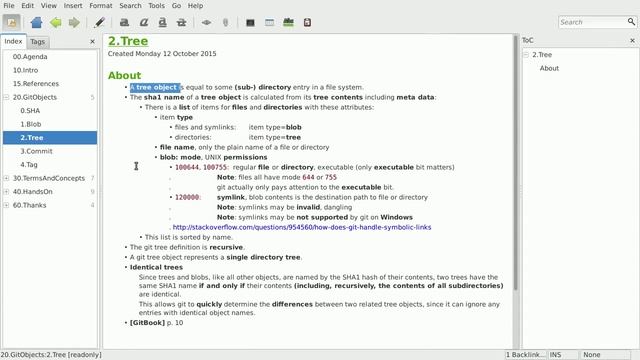The width and height of the screenshot is (640, 360).
Task: Open the Help menu
Action: tap(195, 6)
